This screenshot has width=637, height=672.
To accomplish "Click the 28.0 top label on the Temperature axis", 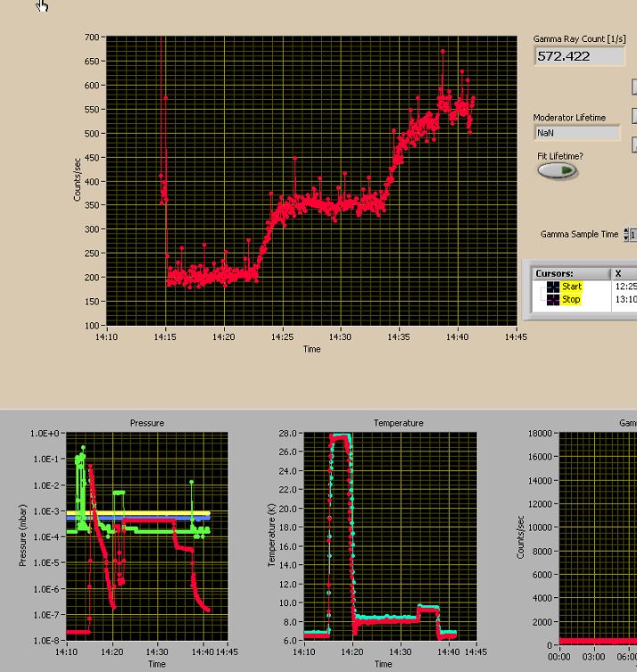I will [x=286, y=434].
